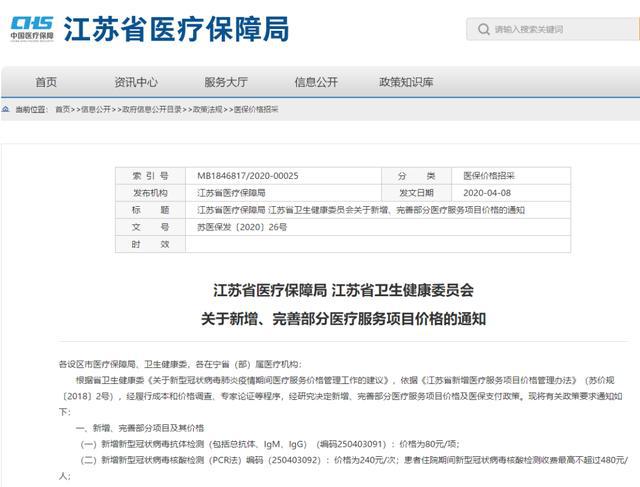Click the heading line 江苏省医疗保障局 江苏省卫生健康委员会
The image size is (640, 487).
click(343, 290)
